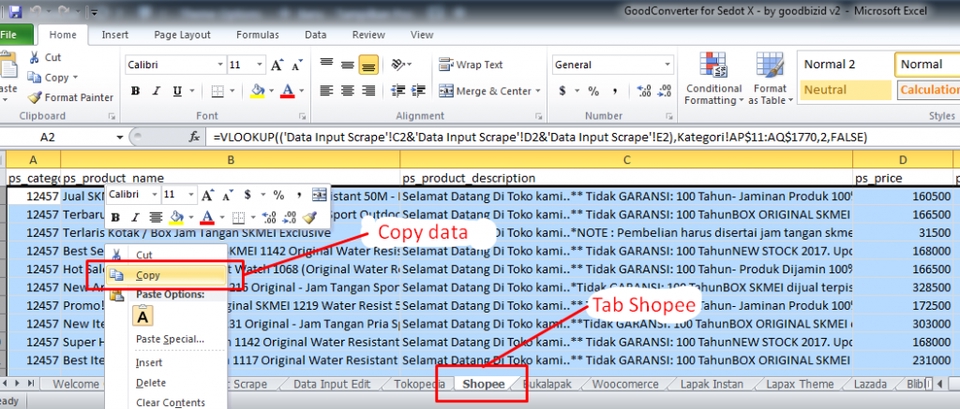
Task: Choose Clear Contents in context menu
Action: click(x=170, y=402)
